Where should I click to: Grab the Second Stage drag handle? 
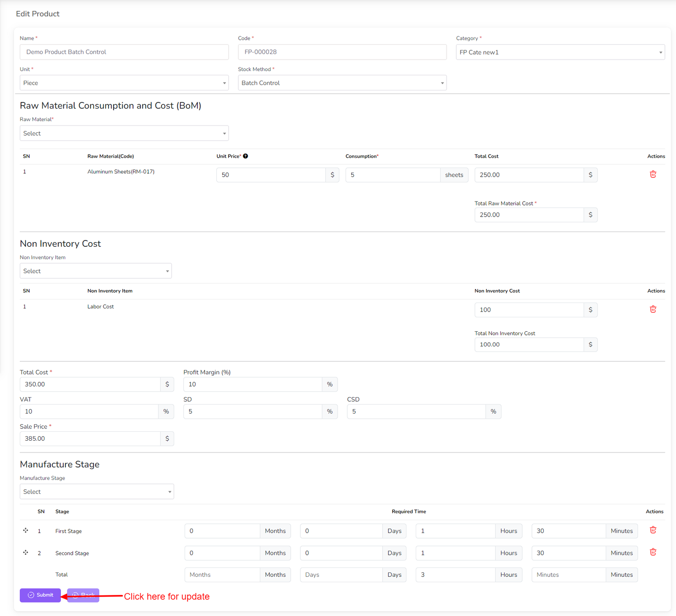pos(26,553)
